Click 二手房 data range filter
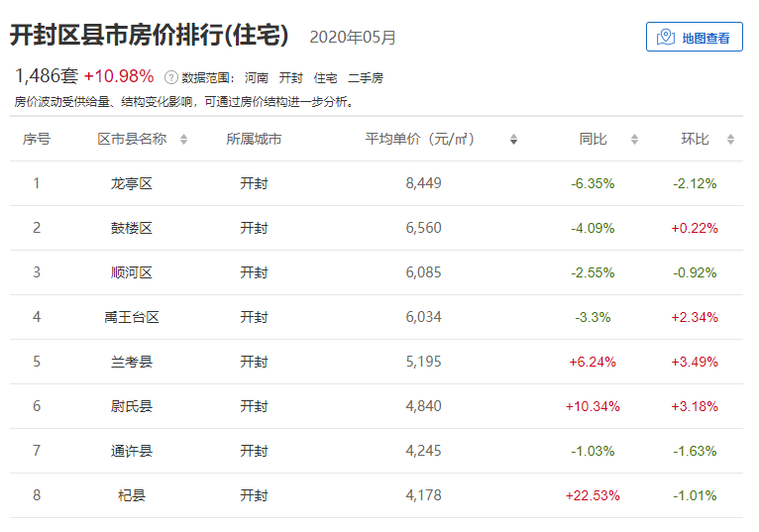This screenshot has width=759, height=532. coord(366,78)
